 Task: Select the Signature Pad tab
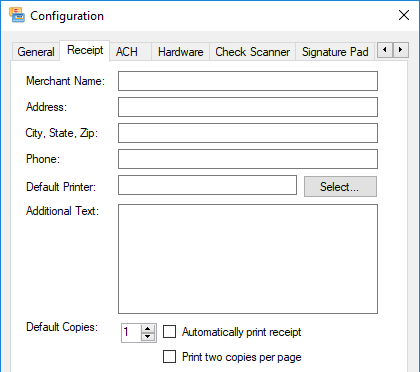coord(335,52)
